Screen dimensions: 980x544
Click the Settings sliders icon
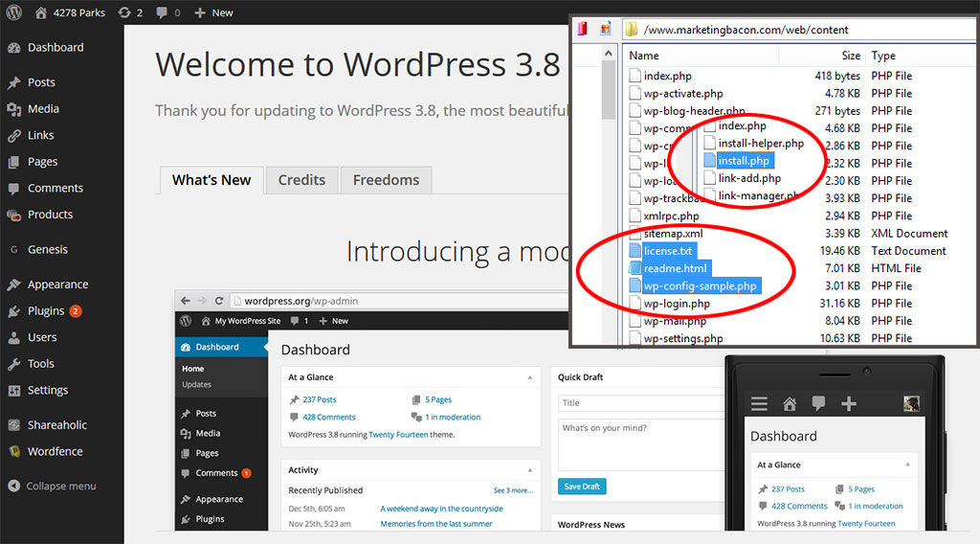tap(13, 391)
